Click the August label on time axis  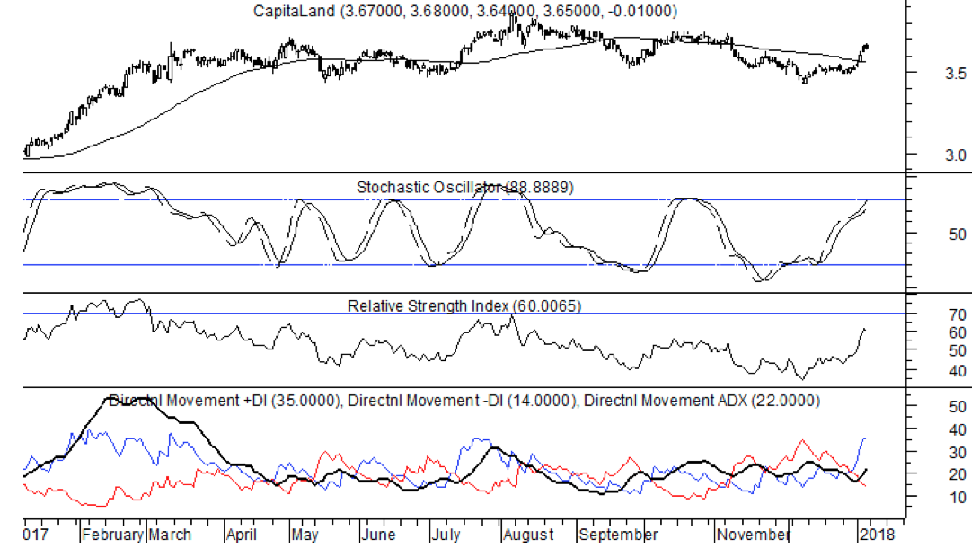pos(529,535)
